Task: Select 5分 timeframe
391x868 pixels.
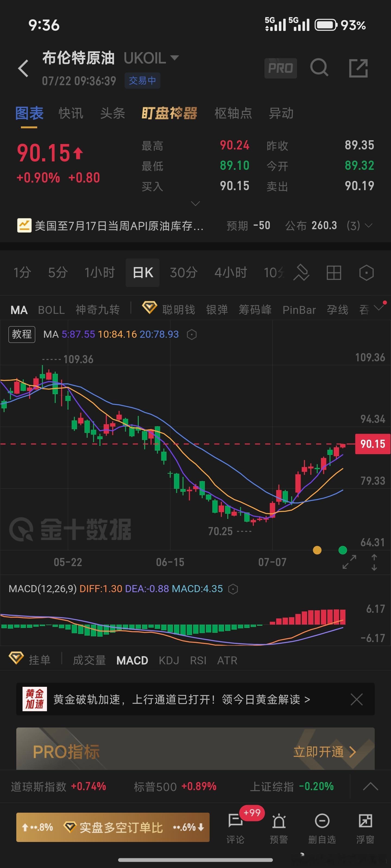Action: click(x=58, y=273)
